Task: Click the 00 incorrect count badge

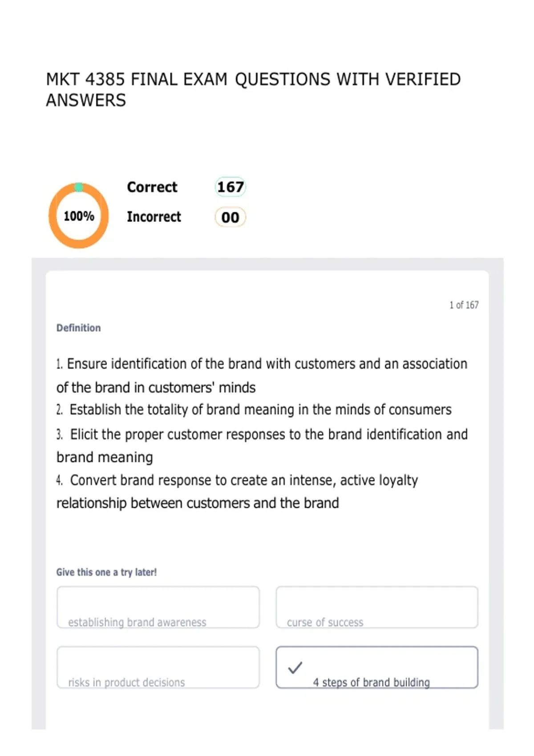Action: click(231, 217)
